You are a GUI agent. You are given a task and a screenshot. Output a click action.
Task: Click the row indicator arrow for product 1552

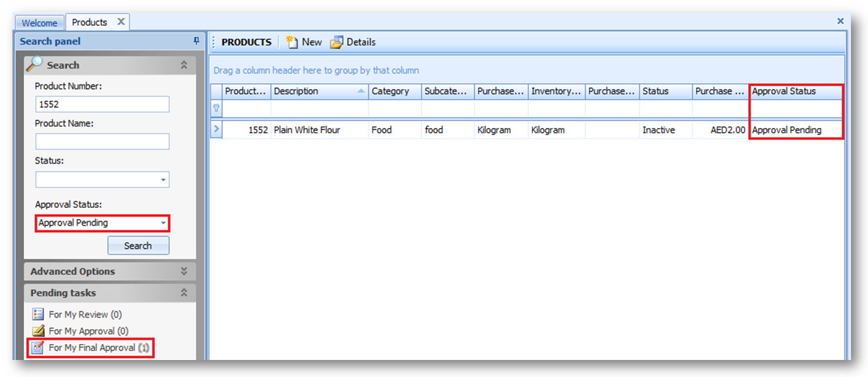pyautogui.click(x=216, y=130)
